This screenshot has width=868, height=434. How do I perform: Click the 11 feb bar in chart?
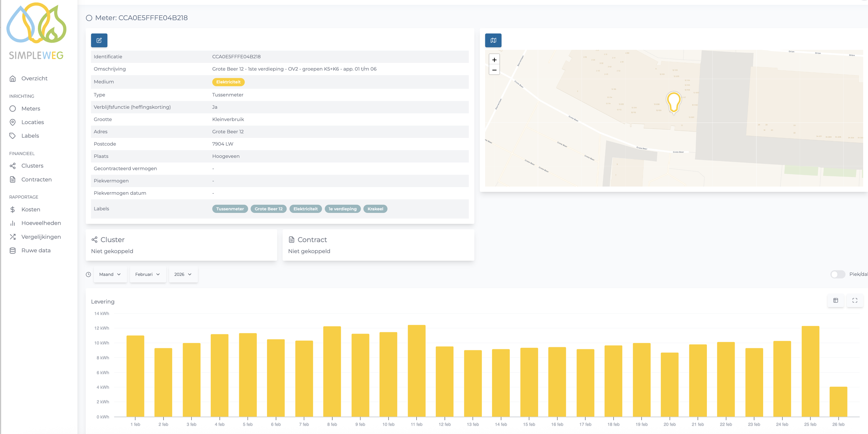pyautogui.click(x=416, y=371)
